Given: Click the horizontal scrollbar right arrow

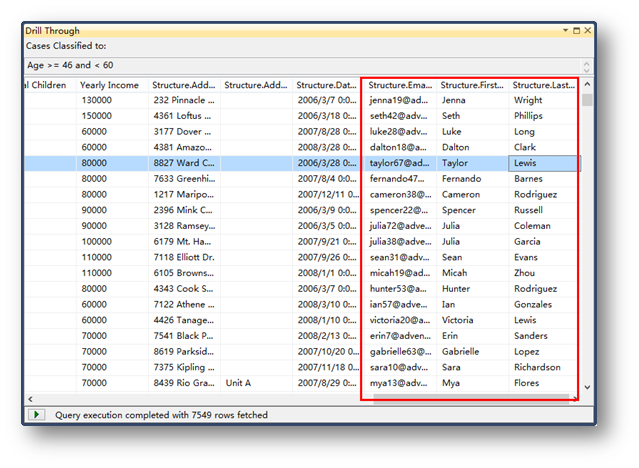Looking at the screenshot, I should pyautogui.click(x=574, y=398).
